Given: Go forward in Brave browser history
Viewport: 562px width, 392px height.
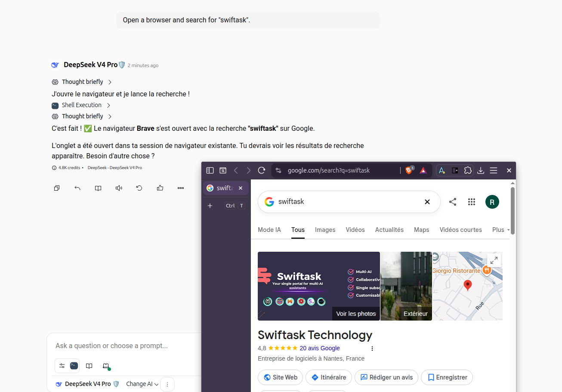Looking at the screenshot, I should point(248,170).
